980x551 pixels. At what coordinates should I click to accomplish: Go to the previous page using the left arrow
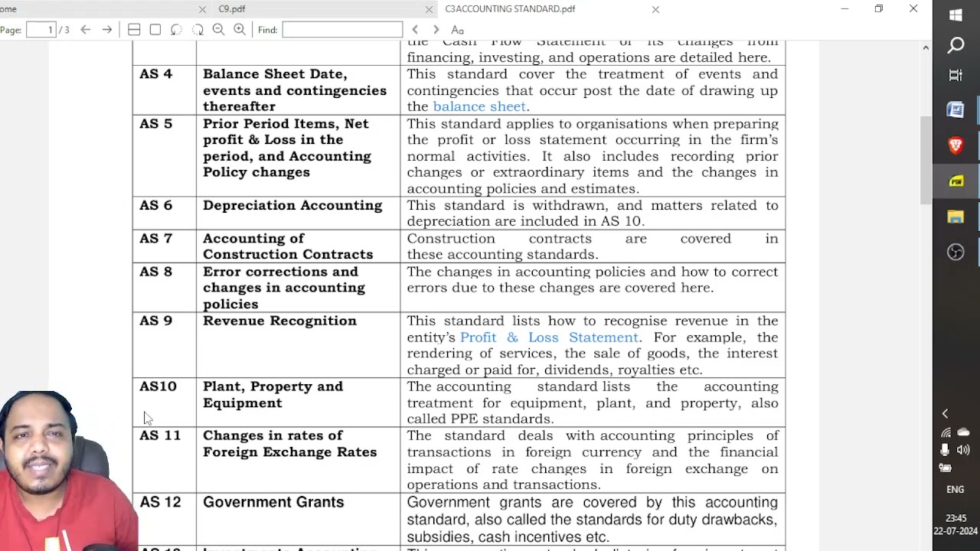(x=86, y=30)
